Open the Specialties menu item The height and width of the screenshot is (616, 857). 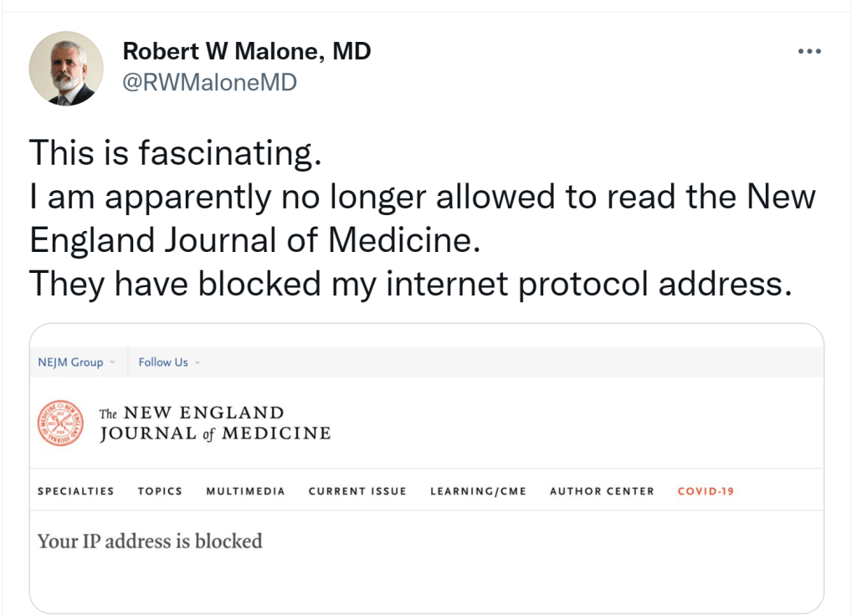click(x=75, y=491)
